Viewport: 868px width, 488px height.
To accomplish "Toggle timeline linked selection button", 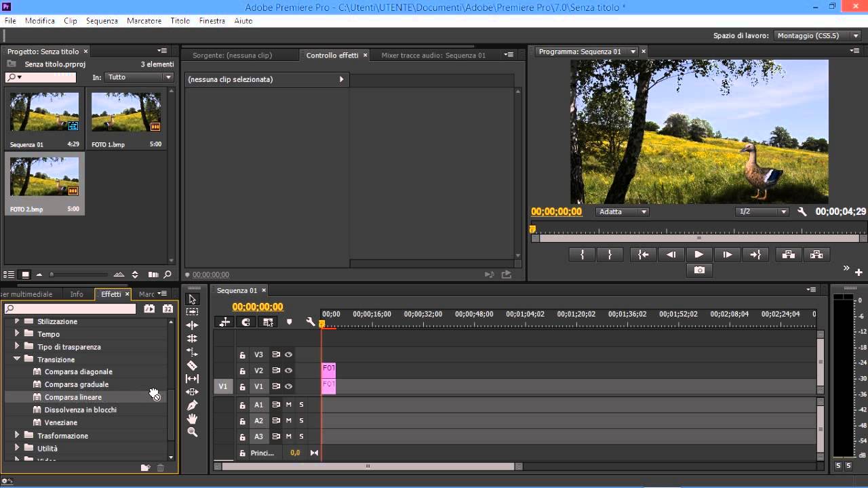I will click(268, 322).
